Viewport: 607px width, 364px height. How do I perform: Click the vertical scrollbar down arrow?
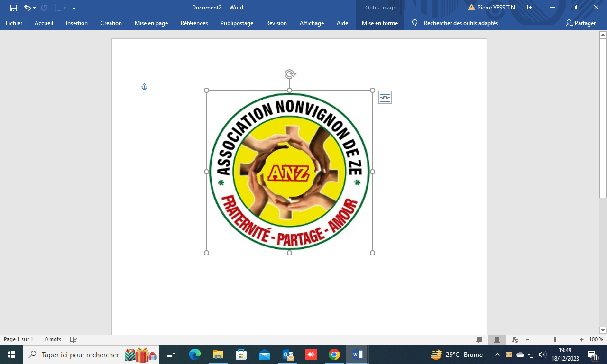tap(603, 330)
